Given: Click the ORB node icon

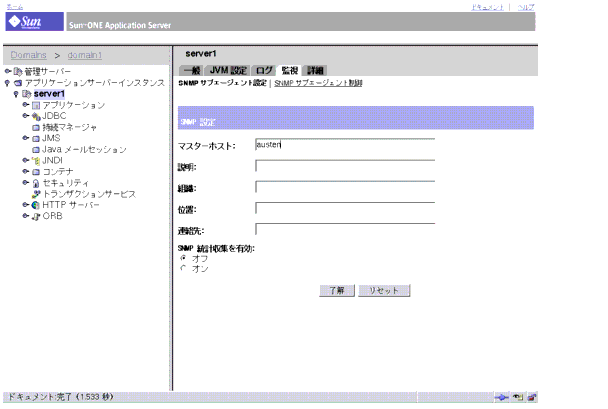Looking at the screenshot, I should [x=36, y=216].
